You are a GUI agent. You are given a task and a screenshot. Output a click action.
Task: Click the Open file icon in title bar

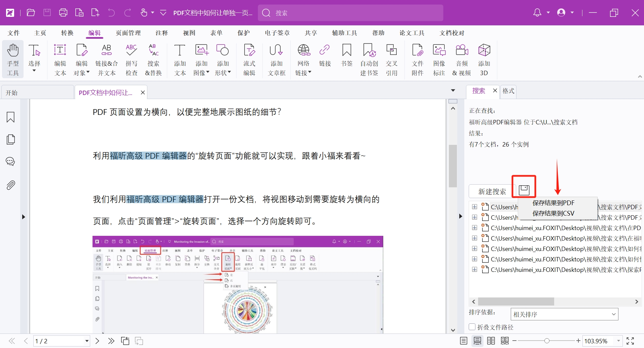pos(31,13)
